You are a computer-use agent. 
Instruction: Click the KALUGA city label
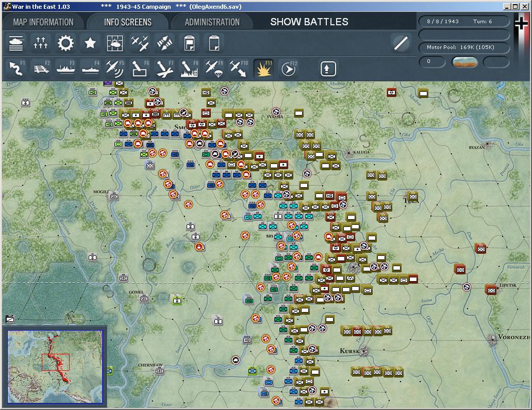361,152
